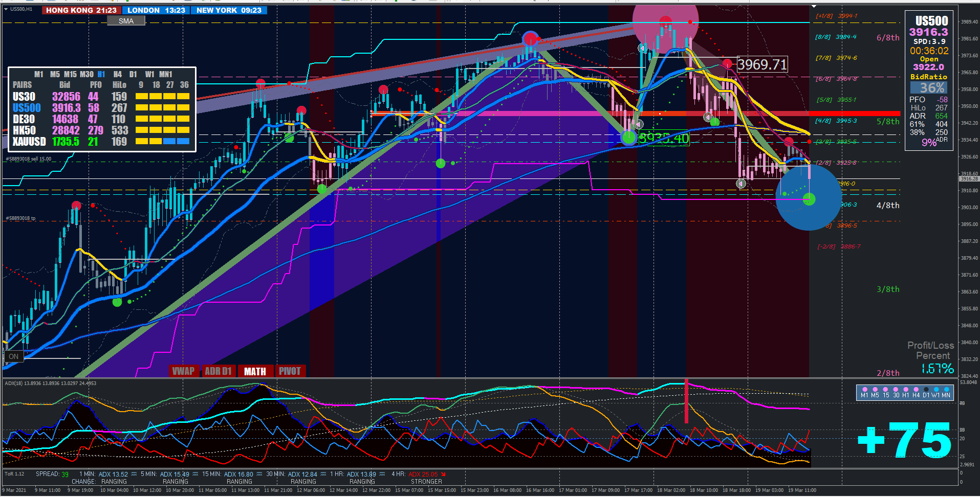Click the red vertical marker in ADX panel

[x=686, y=401]
